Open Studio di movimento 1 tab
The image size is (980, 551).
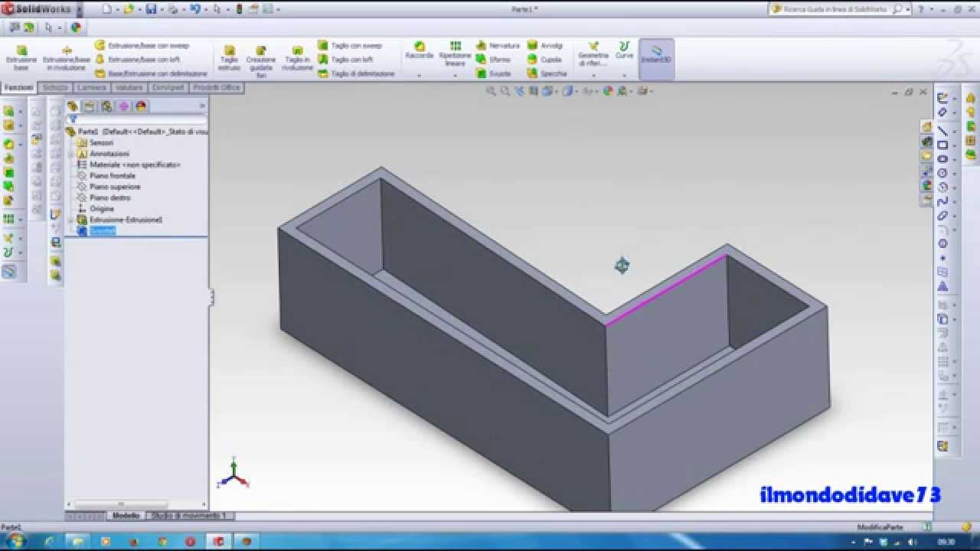189,516
